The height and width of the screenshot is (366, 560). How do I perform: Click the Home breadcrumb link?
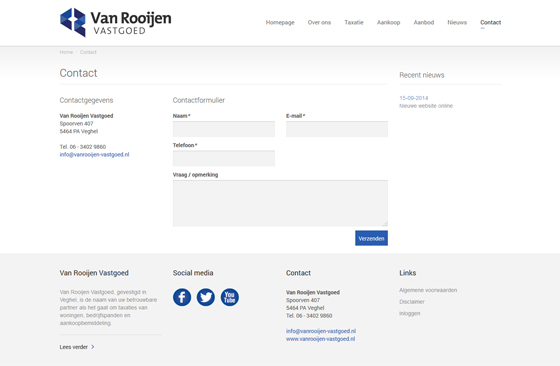click(66, 52)
